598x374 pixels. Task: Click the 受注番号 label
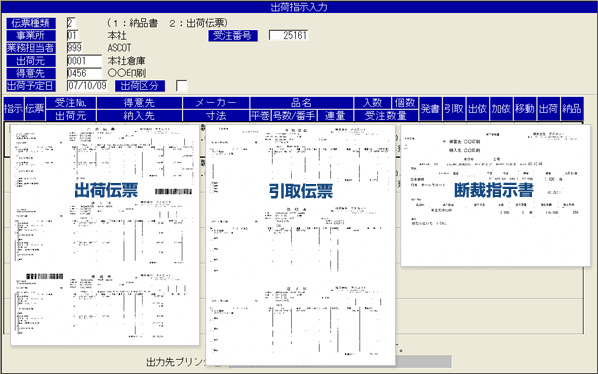pyautogui.click(x=233, y=36)
